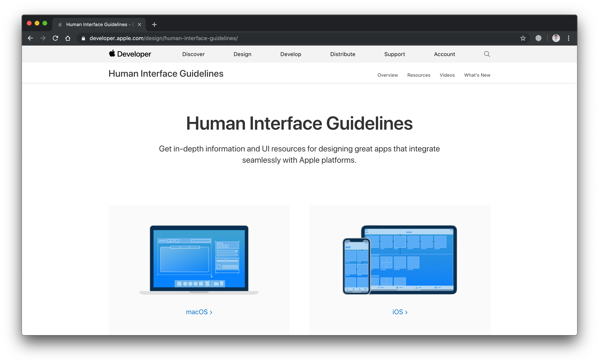Open the Discover navigation menu item
Viewport: 599px width, 364px height.
pos(193,54)
